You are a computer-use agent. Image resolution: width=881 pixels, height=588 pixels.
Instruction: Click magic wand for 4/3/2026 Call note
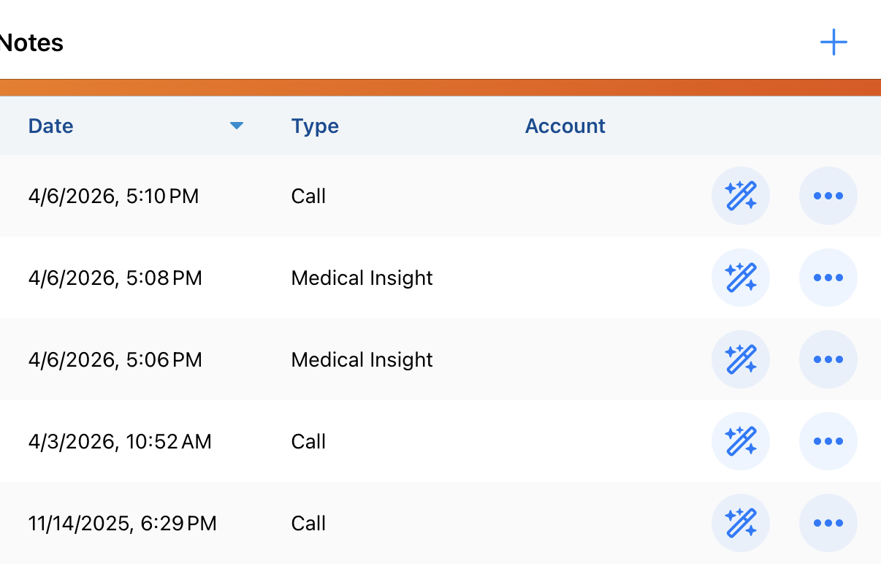point(740,441)
